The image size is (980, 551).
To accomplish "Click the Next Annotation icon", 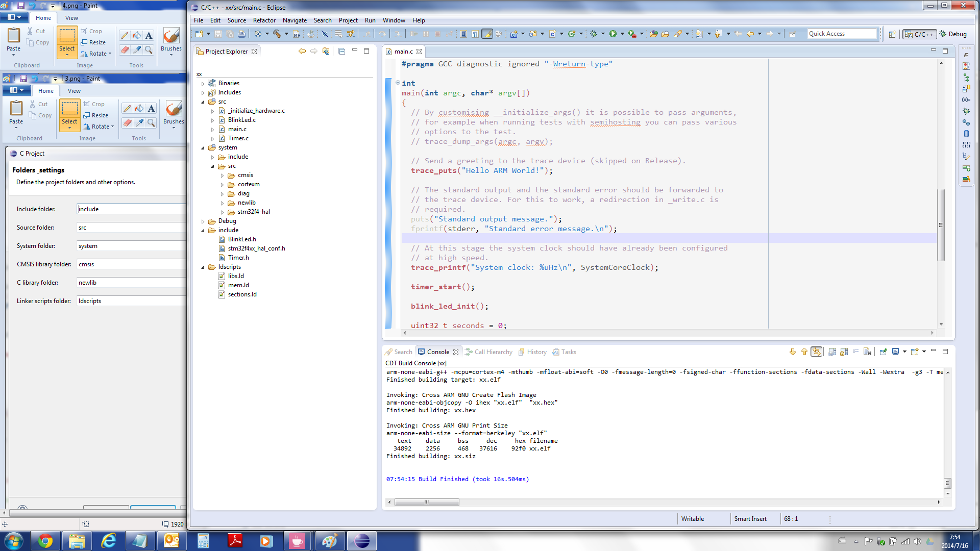I will [x=699, y=34].
